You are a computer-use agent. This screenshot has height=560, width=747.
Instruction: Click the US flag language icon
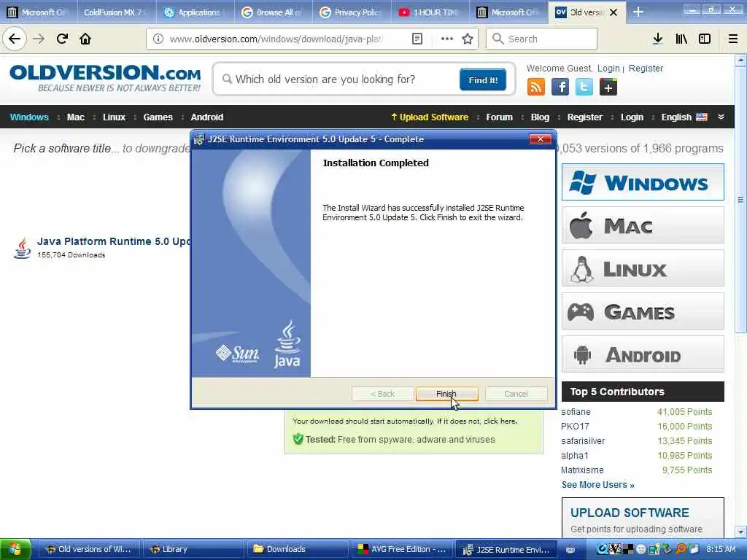pyautogui.click(x=702, y=117)
